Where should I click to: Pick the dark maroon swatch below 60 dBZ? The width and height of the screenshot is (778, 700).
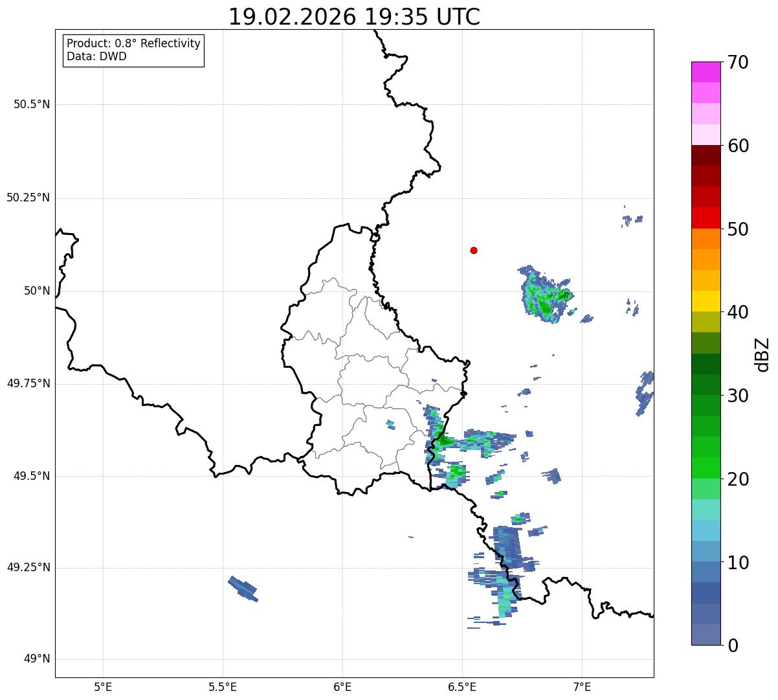706,155
